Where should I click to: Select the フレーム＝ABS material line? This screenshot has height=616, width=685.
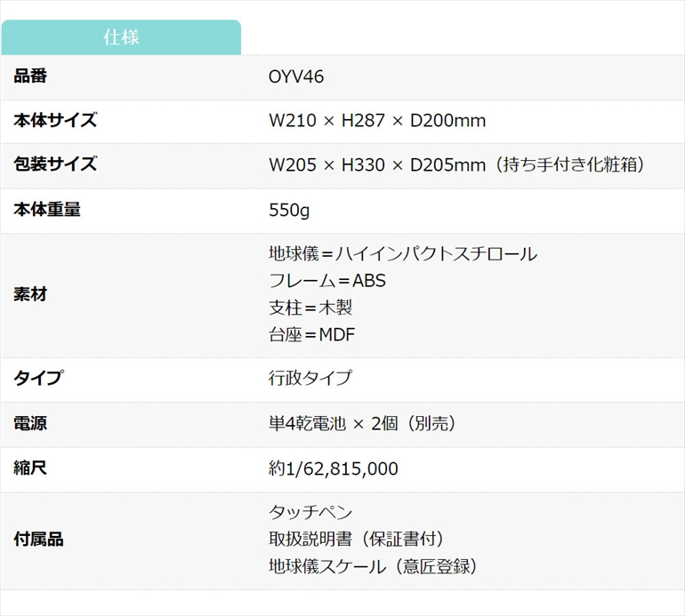(x=327, y=281)
